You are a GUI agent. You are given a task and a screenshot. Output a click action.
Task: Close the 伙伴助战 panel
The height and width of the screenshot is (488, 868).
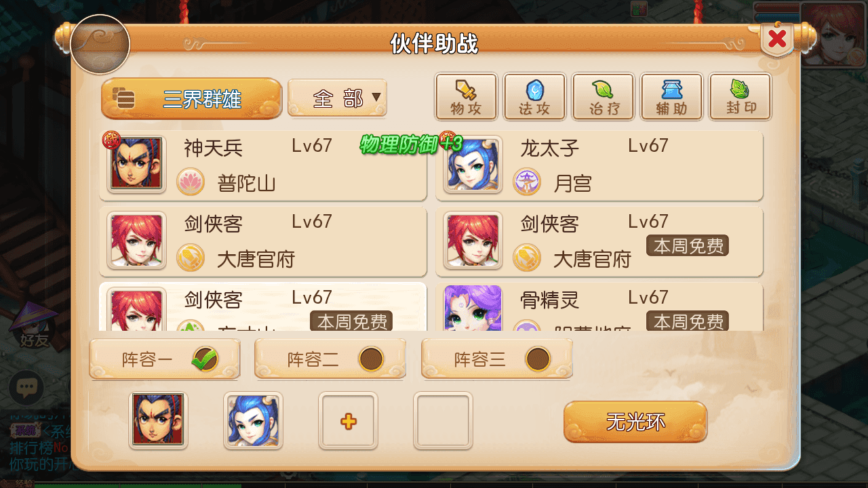coord(777,39)
